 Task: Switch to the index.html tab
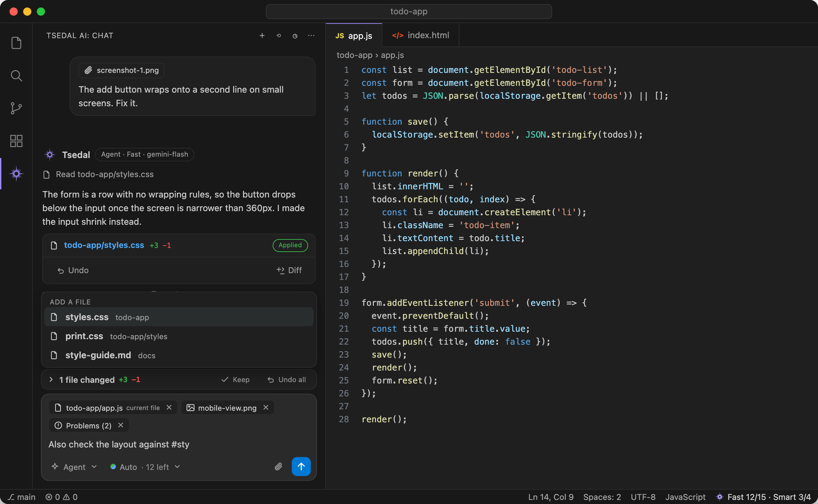click(421, 35)
